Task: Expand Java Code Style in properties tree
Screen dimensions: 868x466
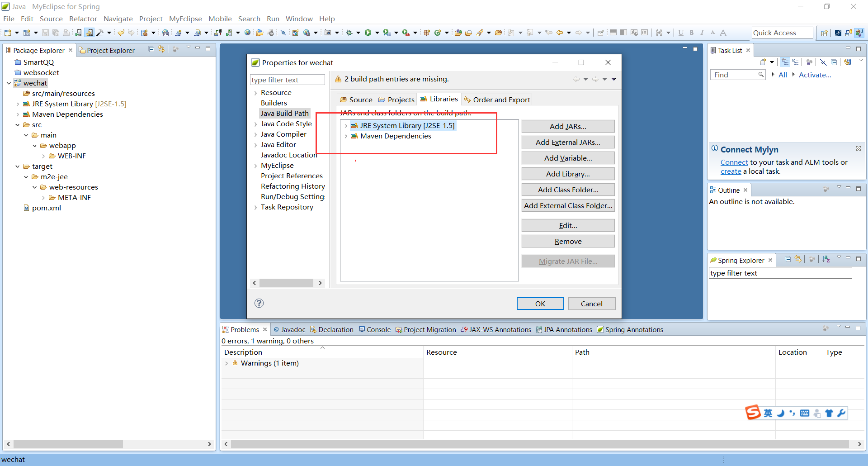Action: [x=255, y=124]
